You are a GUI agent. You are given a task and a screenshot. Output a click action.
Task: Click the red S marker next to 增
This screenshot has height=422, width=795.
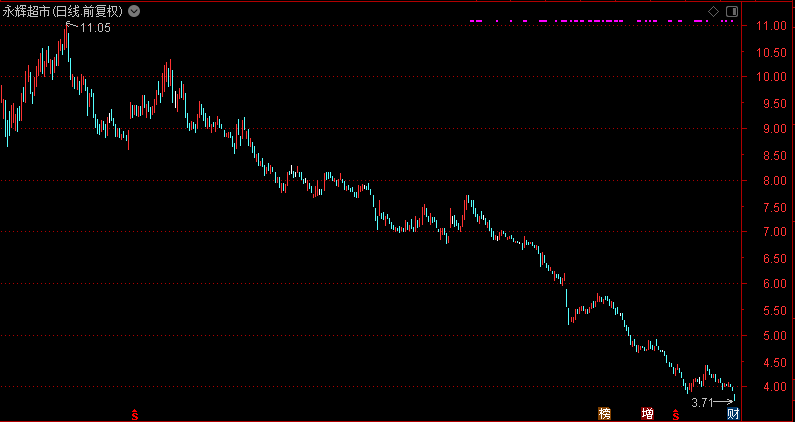[x=677, y=413]
